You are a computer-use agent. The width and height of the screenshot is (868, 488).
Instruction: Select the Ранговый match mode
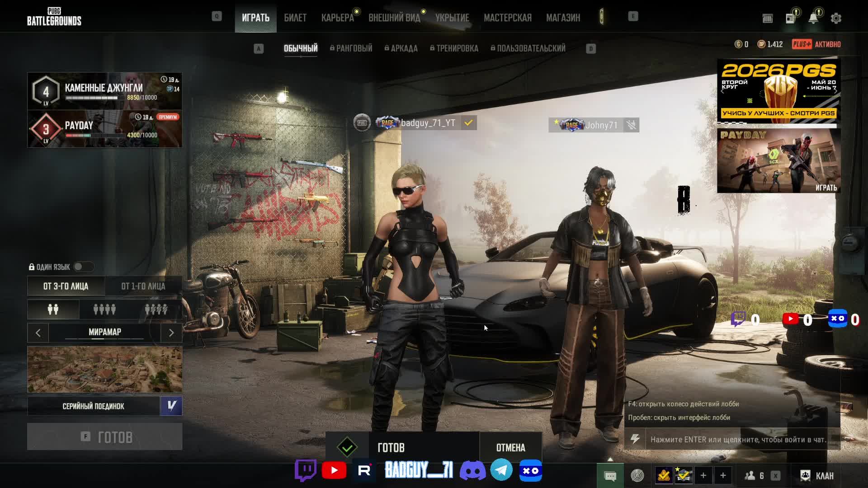pyautogui.click(x=351, y=48)
